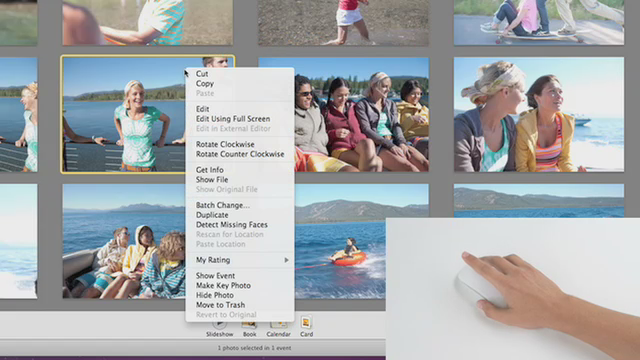Select photo of two women on speedboat
Screen dimensions: 640x360
539,115
